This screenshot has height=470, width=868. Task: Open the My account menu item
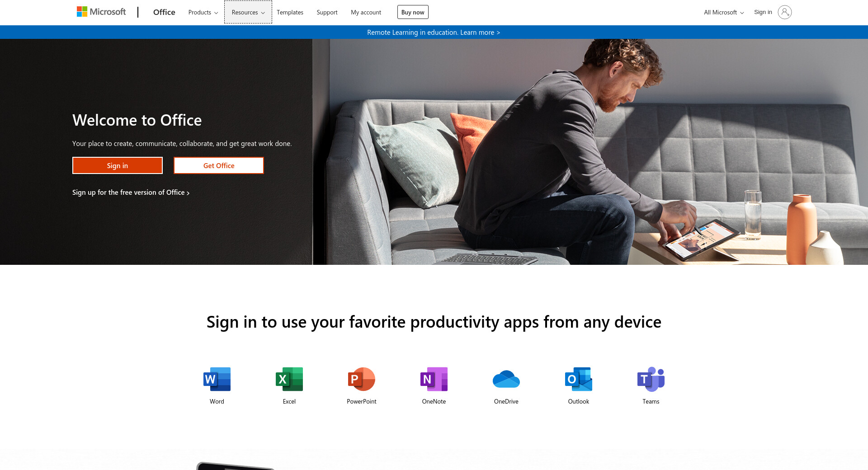[366, 12]
